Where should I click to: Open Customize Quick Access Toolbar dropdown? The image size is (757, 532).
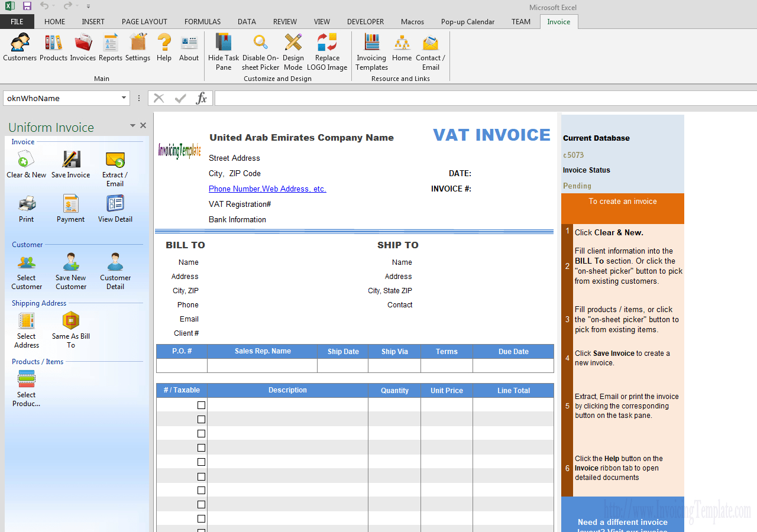click(88, 7)
